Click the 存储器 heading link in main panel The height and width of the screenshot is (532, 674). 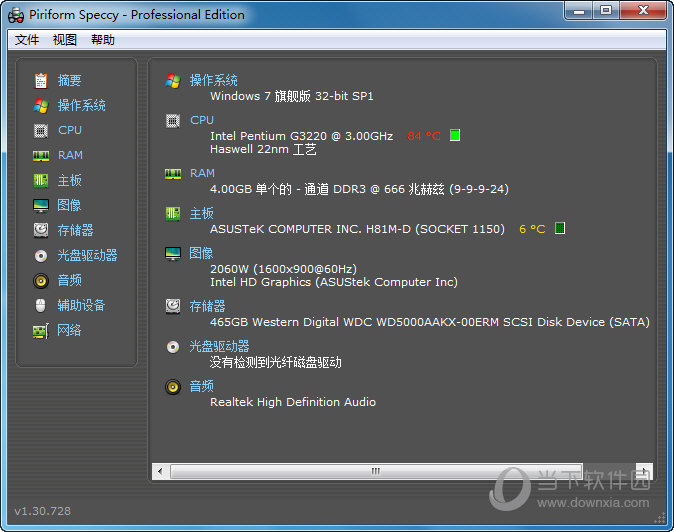[208, 306]
